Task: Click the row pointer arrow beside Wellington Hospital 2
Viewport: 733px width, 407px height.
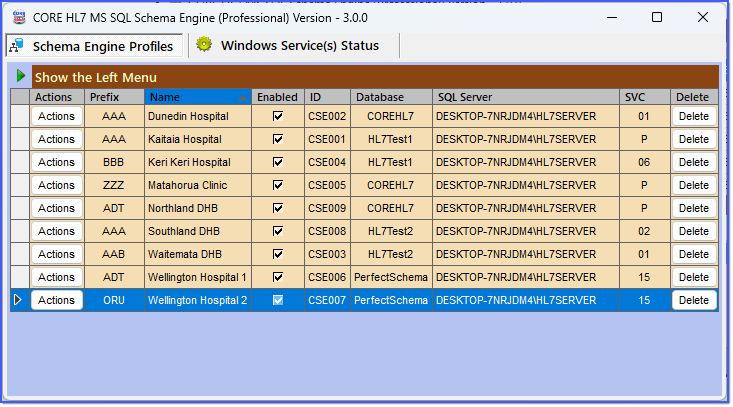Action: click(18, 300)
